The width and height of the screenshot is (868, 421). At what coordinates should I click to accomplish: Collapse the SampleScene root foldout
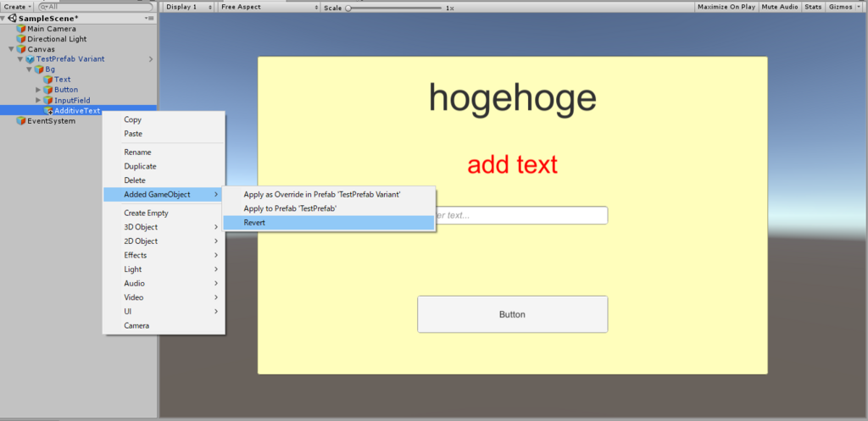[4, 19]
